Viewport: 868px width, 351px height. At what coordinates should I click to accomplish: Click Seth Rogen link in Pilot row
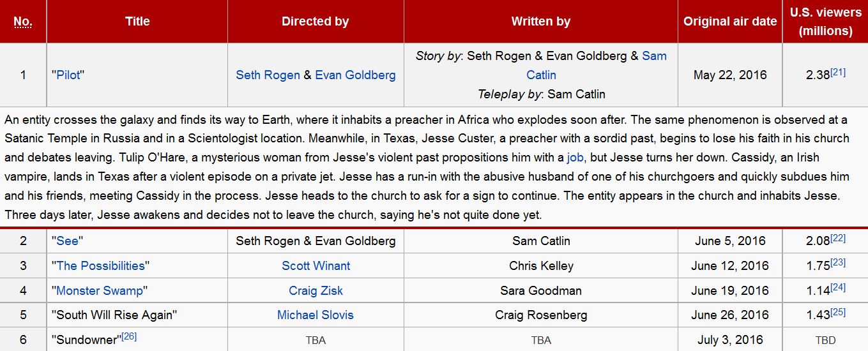[268, 75]
